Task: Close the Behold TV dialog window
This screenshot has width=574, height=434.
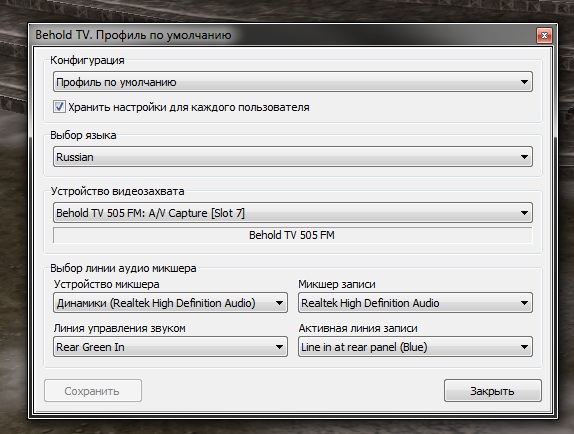Action: tap(544, 35)
